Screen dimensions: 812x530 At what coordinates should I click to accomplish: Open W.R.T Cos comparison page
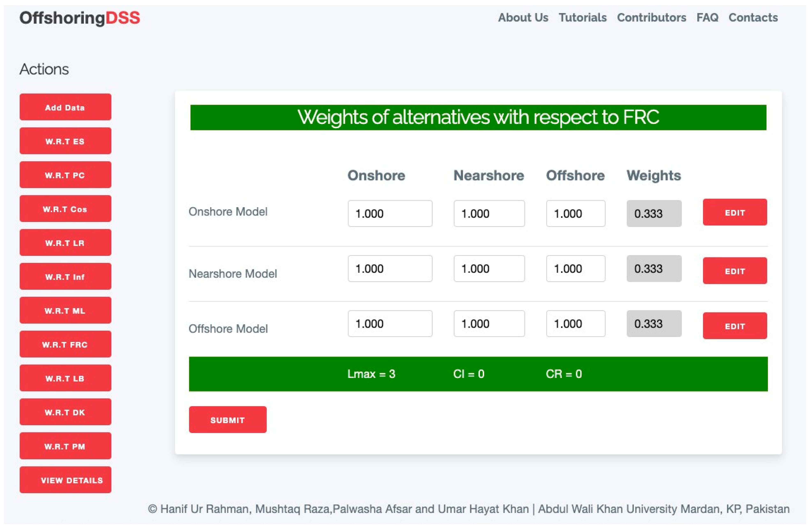coord(65,209)
